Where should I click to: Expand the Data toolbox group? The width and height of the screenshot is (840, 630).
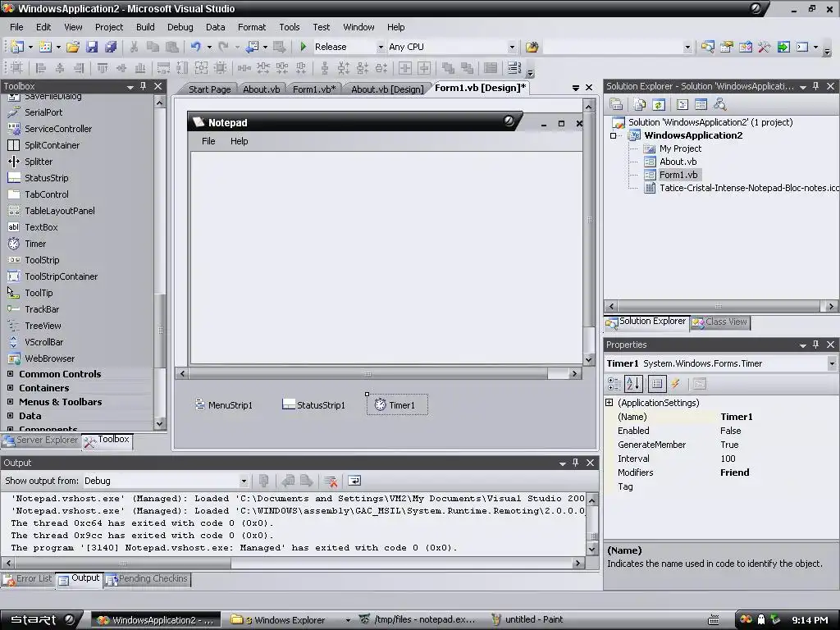tap(10, 416)
